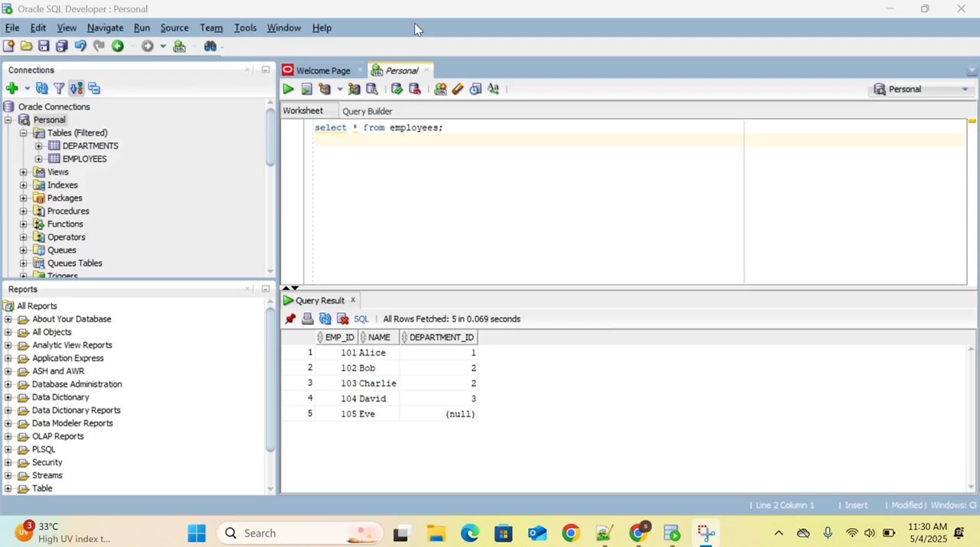Toggle the schema tree sort icon in Connections
The image size is (980, 547).
[x=77, y=89]
